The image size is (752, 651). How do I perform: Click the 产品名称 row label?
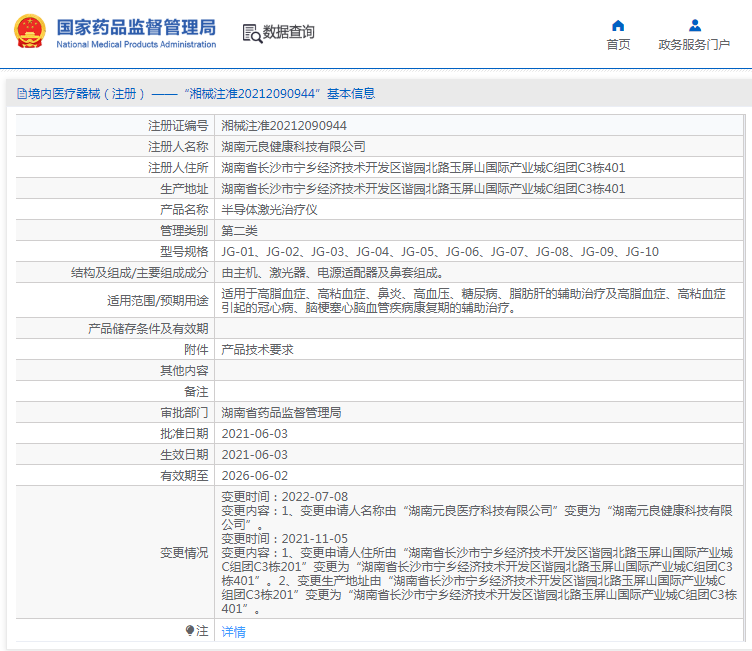(x=184, y=210)
